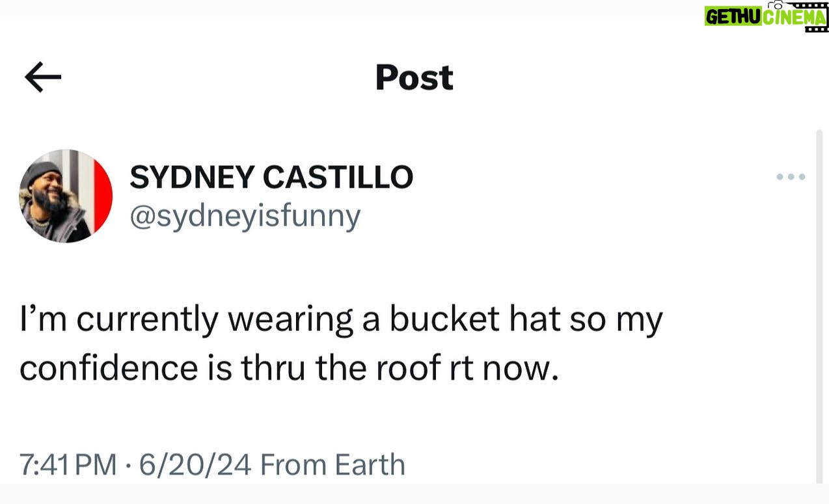Image resolution: width=829 pixels, height=504 pixels.
Task: Click the GETHU CINEMA watermark logo
Action: [765, 16]
